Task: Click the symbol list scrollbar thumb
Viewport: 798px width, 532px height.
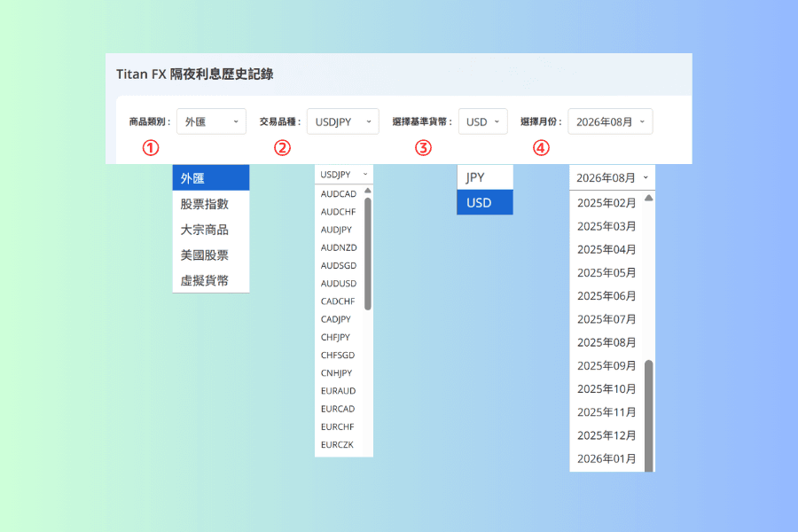Action: 368,254
